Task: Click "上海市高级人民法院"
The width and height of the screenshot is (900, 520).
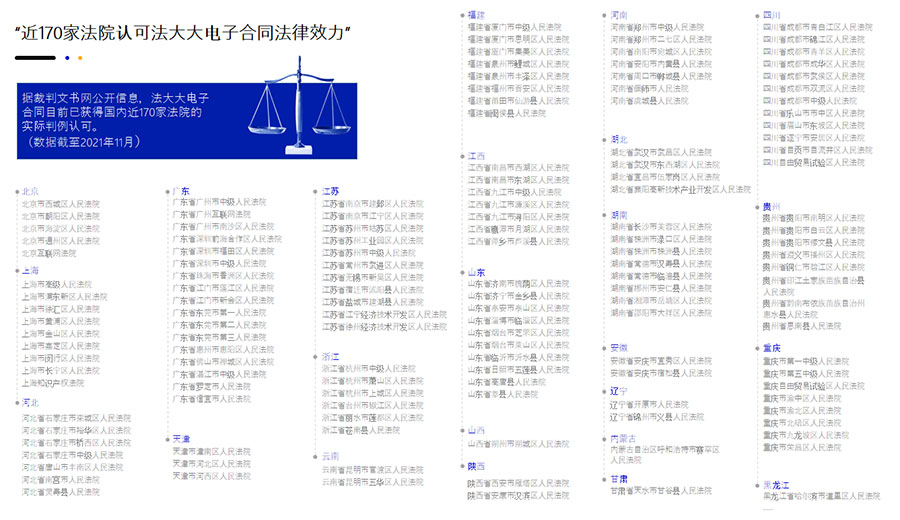Action: click(57, 284)
